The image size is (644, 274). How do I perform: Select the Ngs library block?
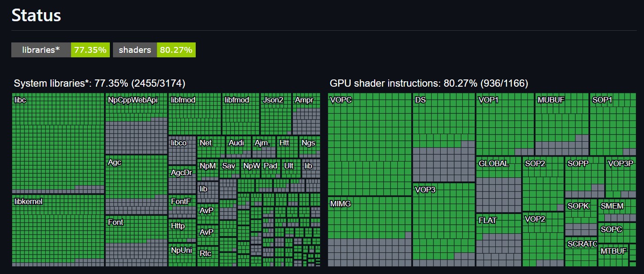pyautogui.click(x=310, y=147)
